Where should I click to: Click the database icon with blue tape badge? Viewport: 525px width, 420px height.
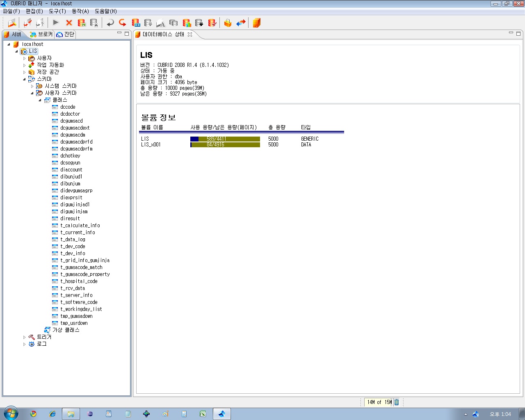pos(136,23)
